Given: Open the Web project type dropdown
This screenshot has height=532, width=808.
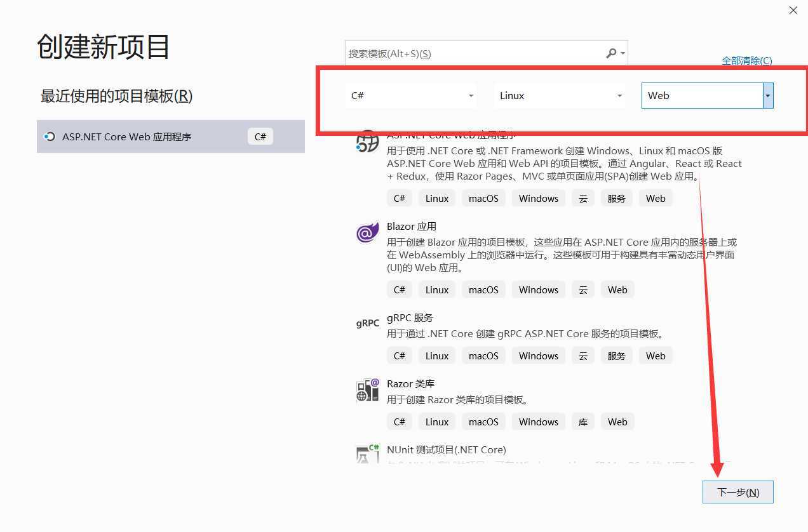Looking at the screenshot, I should [x=708, y=95].
